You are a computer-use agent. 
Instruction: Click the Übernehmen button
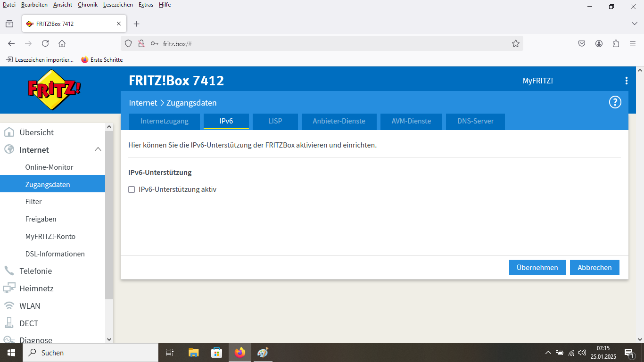(x=537, y=267)
